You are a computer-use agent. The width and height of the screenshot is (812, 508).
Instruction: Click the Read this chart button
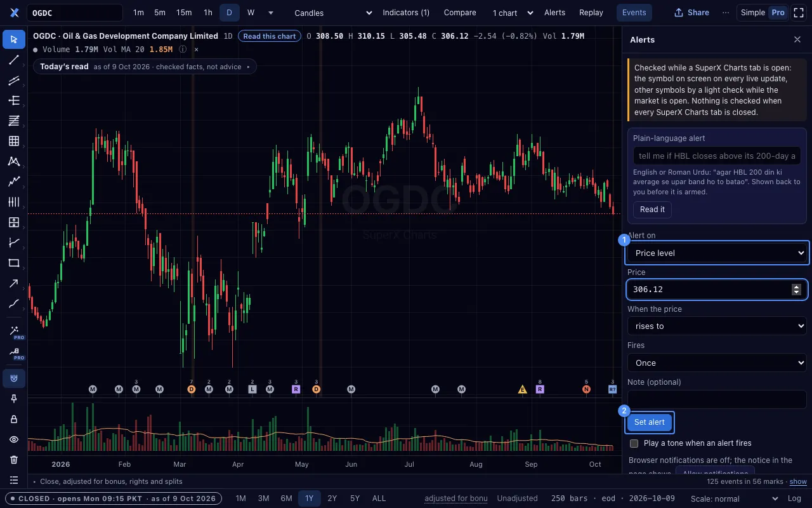(x=270, y=36)
